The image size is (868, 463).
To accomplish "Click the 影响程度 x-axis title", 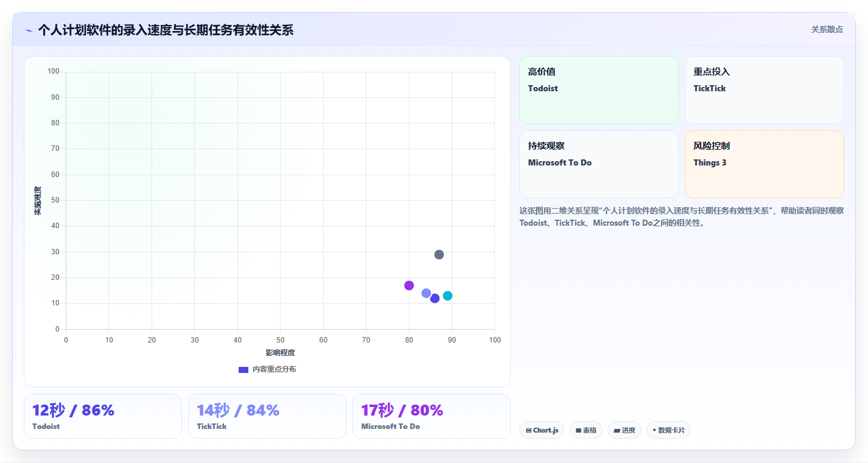I will click(280, 353).
